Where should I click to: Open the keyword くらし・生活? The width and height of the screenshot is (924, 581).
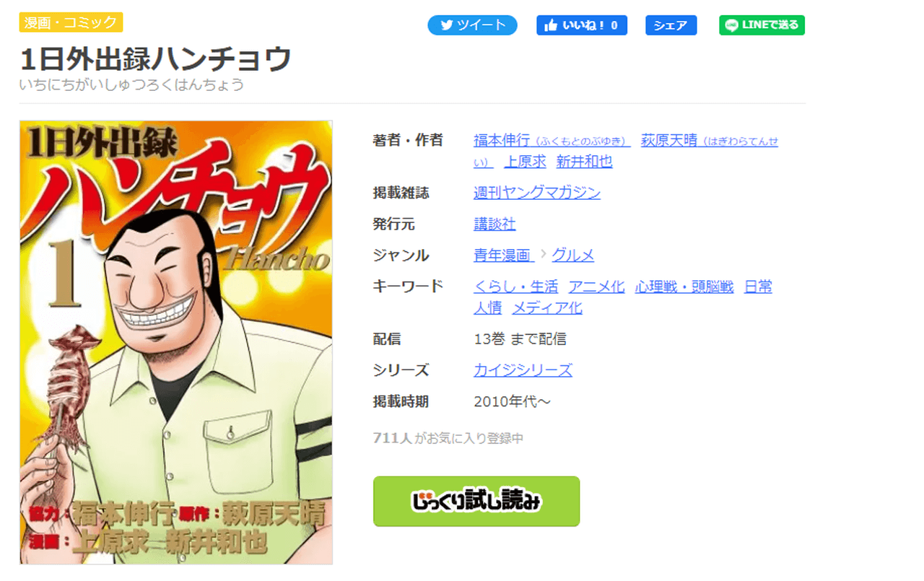click(x=515, y=287)
